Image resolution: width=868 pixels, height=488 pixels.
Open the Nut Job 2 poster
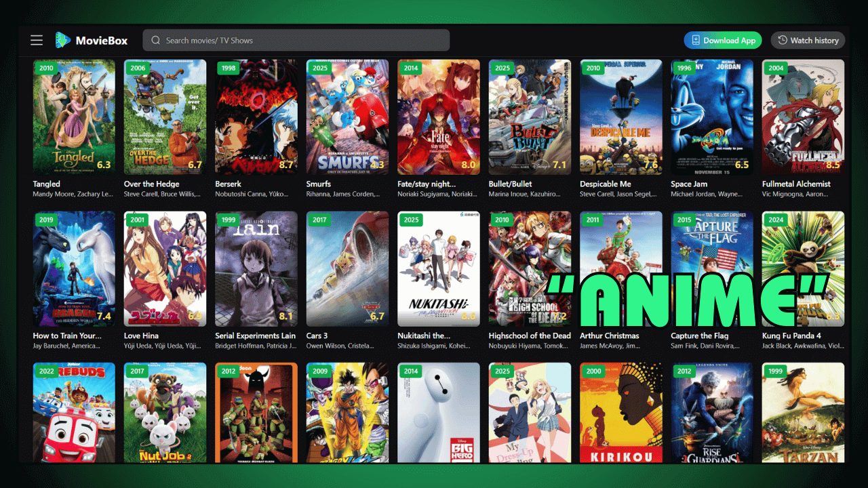coord(165,413)
